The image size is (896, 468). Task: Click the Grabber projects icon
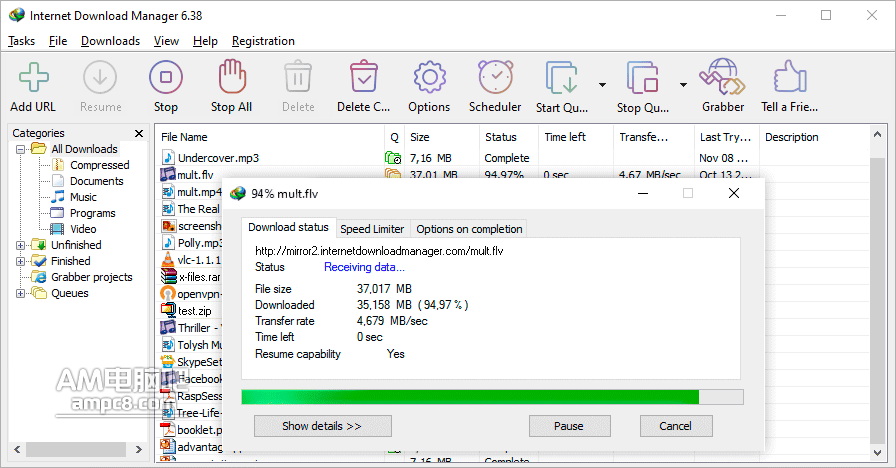click(x=39, y=277)
